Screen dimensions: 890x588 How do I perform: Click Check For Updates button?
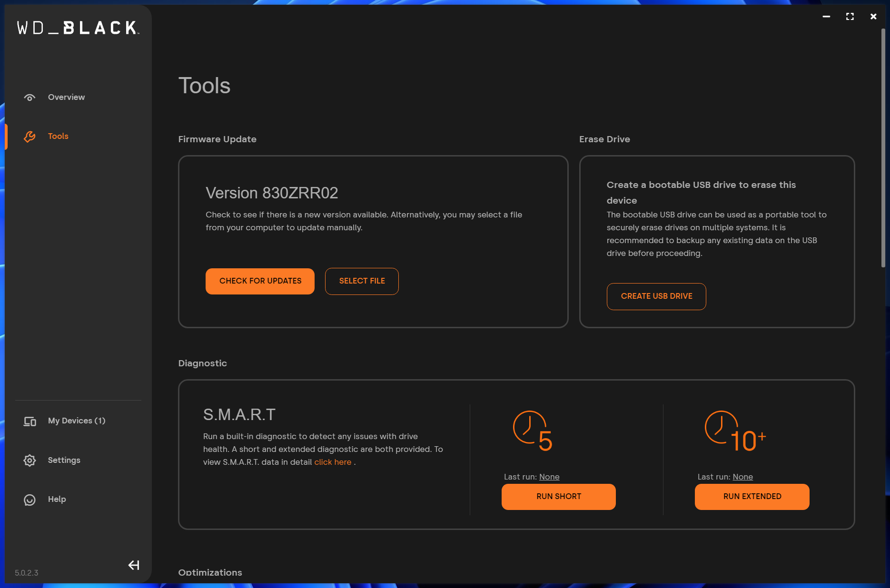pos(260,281)
